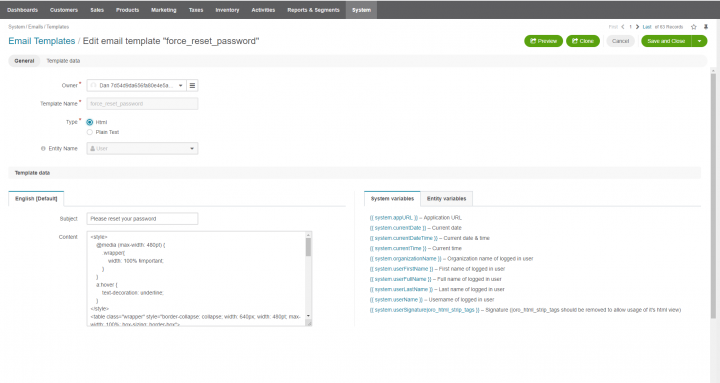Click the Cancel button

[620, 41]
